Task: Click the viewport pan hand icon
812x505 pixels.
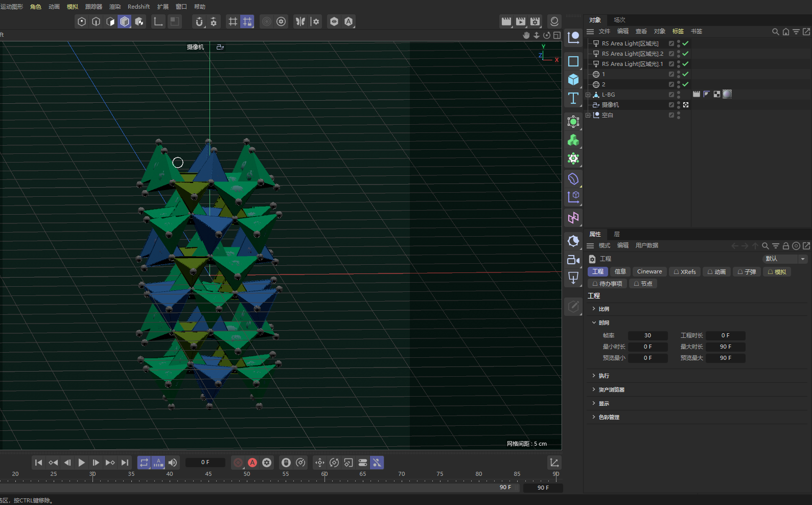Action: pos(526,35)
